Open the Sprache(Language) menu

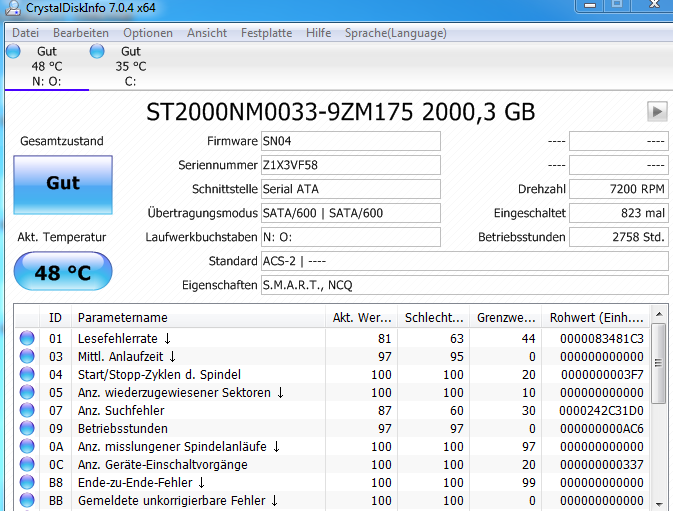point(396,33)
